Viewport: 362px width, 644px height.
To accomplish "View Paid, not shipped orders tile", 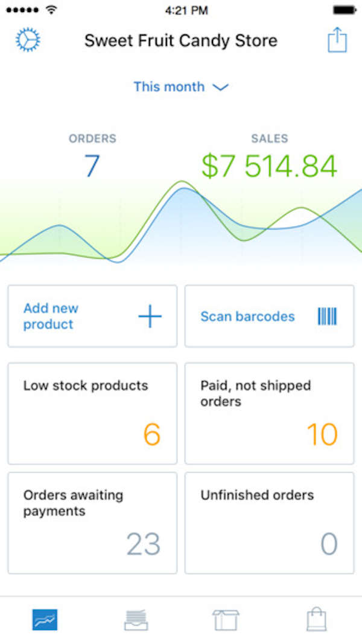I will click(269, 413).
